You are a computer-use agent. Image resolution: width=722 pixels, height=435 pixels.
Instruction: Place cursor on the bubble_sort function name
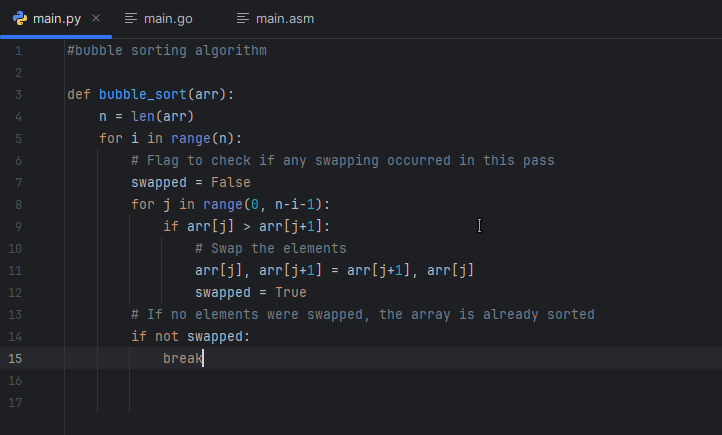click(x=142, y=94)
